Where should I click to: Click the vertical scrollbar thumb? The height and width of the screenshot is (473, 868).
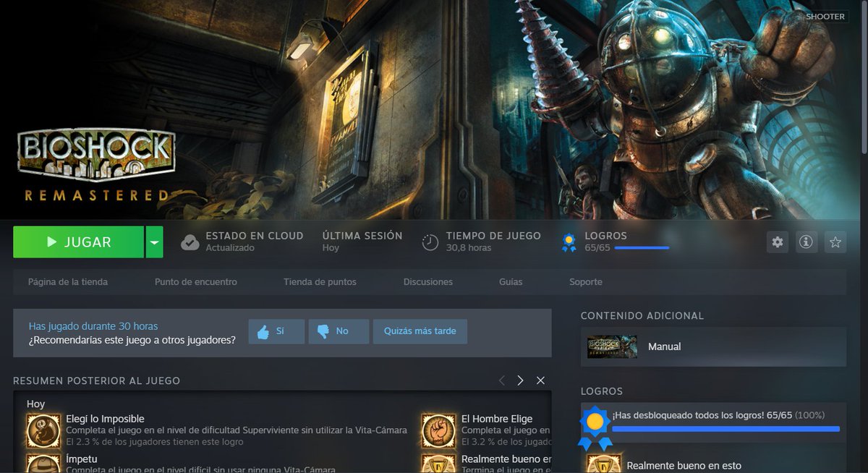[x=863, y=76]
